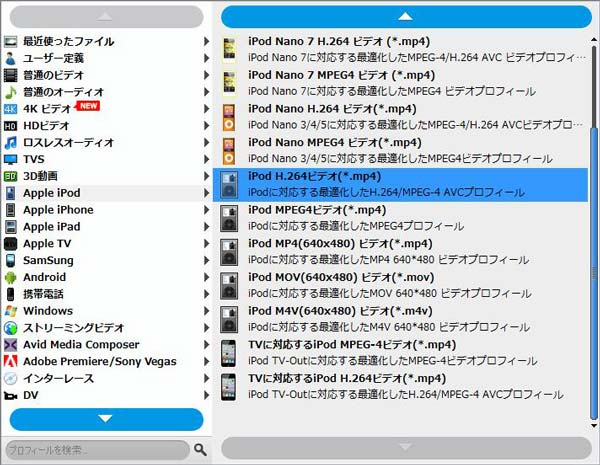The image size is (600, 465).
Task: Click the scrollbar bottom arrow in profile list
Action: click(x=594, y=426)
